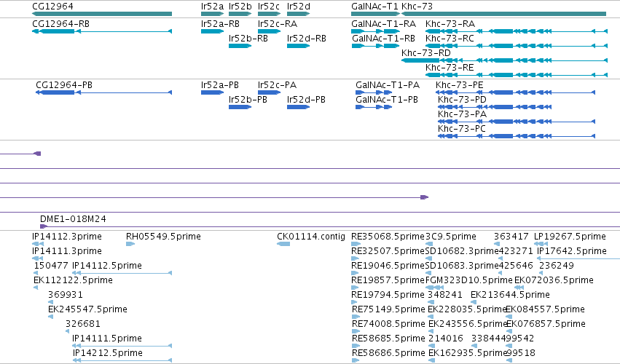Open EST RE19794.5prime
Screen dimensions: 620x364
tap(388, 295)
